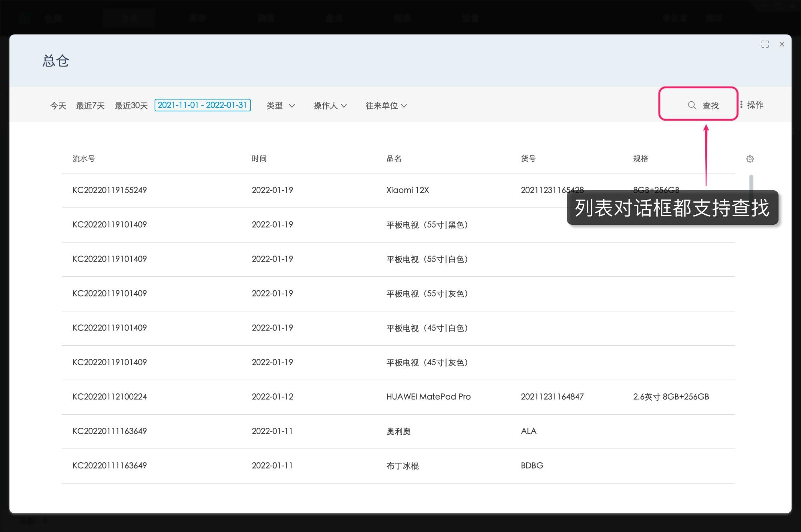
Task: Select the 最近30天 date filter
Action: 131,106
